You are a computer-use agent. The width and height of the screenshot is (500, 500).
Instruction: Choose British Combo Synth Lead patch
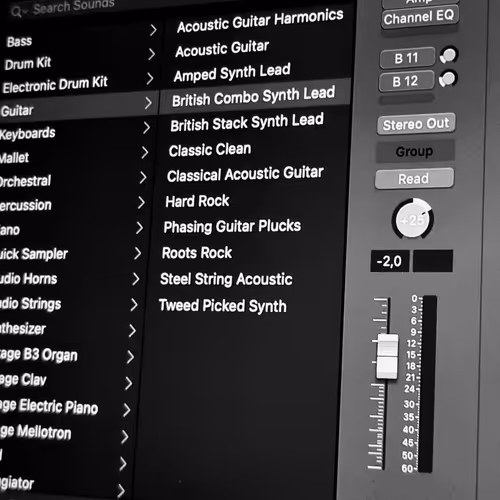(253, 96)
